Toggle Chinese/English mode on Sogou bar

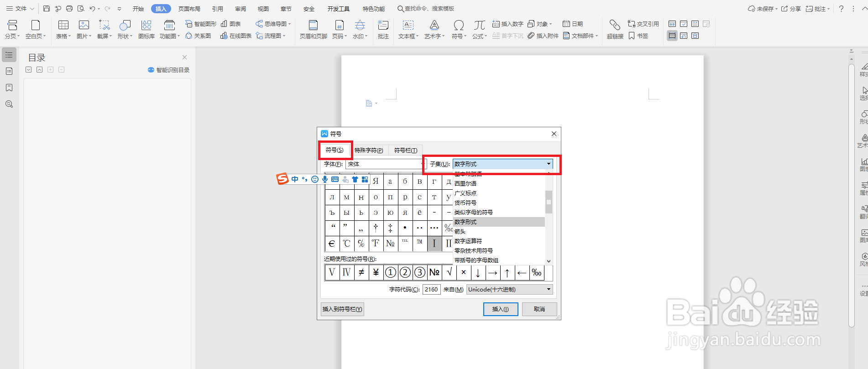pyautogui.click(x=295, y=179)
